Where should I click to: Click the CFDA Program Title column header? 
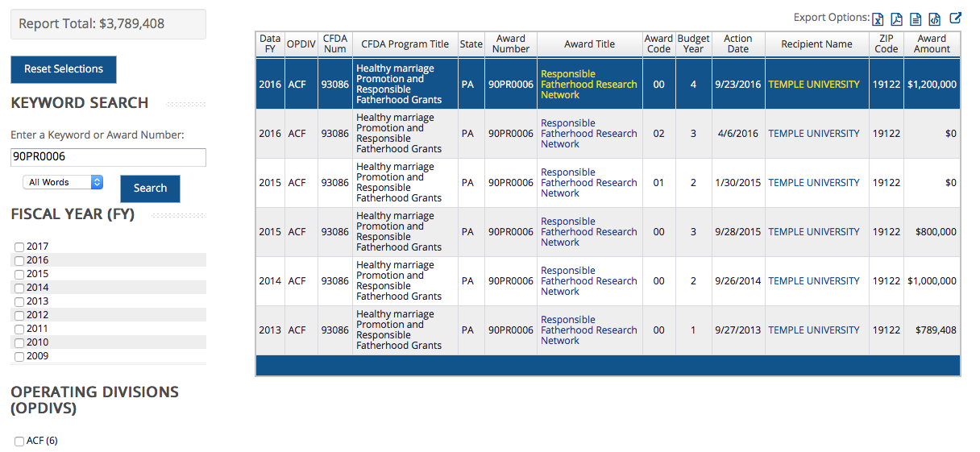click(x=405, y=44)
